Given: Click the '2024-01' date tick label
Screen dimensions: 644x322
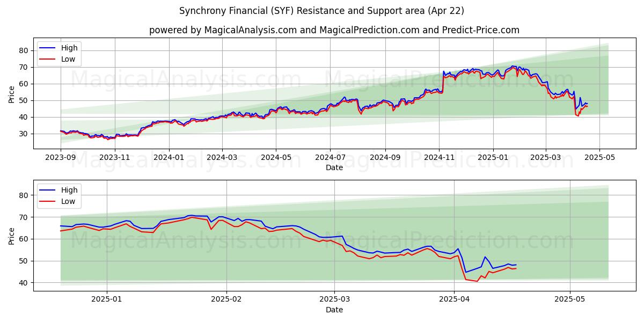Looking at the screenshot, I should (170, 157).
